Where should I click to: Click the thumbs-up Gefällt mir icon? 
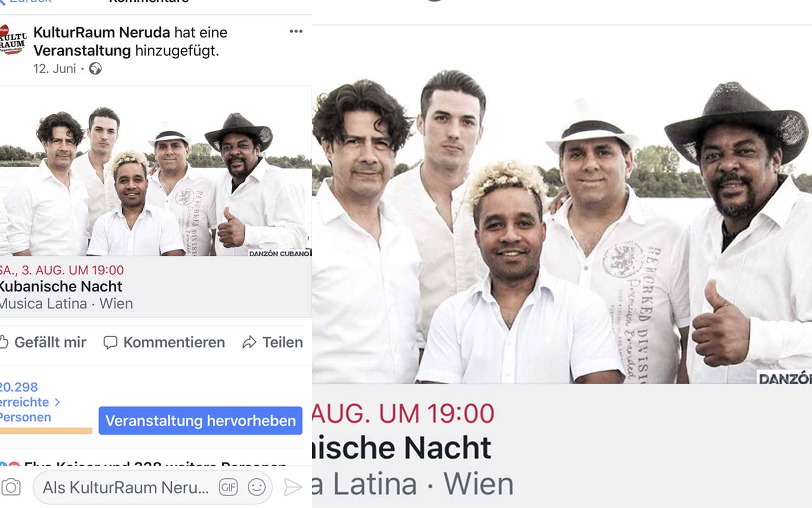4,342
